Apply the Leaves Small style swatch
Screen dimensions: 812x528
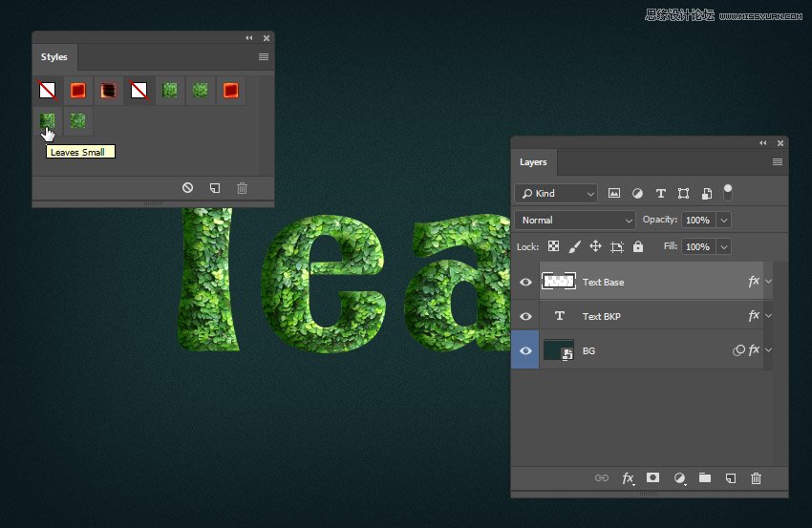pyautogui.click(x=47, y=121)
